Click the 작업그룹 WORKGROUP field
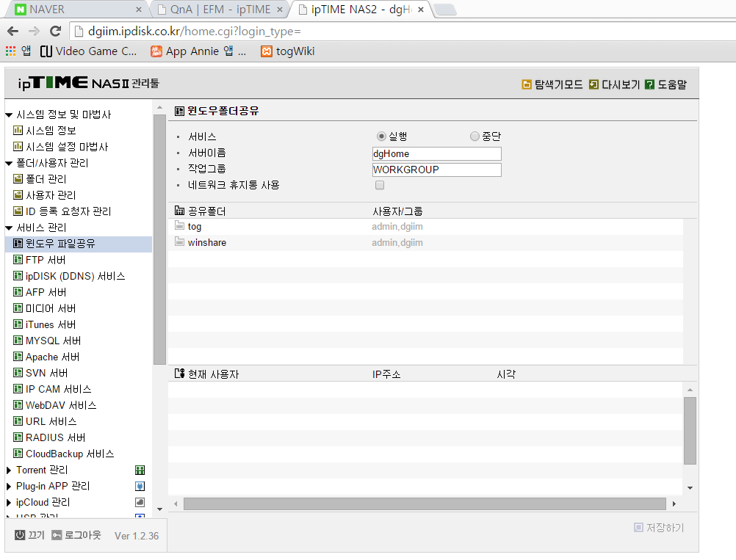736x560 pixels. [436, 170]
